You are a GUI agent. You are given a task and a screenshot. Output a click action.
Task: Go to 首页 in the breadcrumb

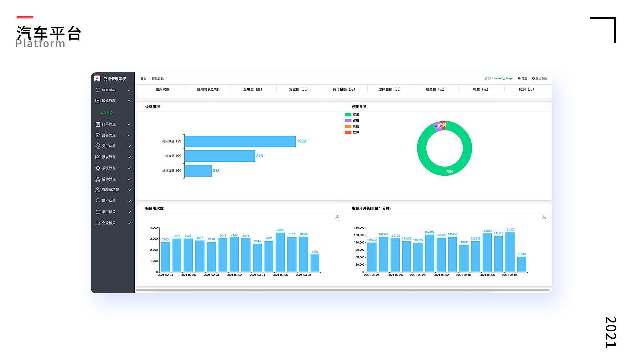[143, 78]
